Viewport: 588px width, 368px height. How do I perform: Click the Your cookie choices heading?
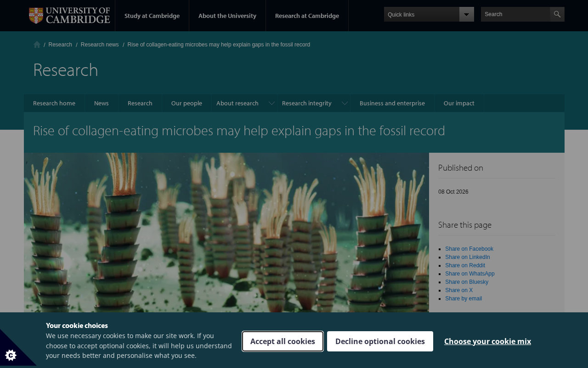point(77,326)
